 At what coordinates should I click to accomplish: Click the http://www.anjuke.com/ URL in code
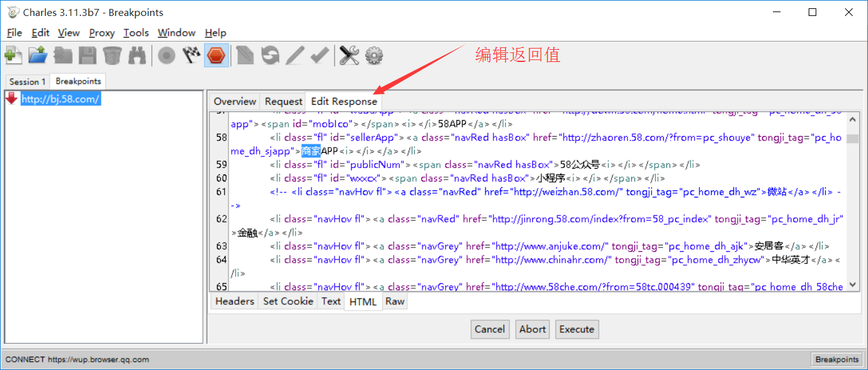pyautogui.click(x=551, y=246)
